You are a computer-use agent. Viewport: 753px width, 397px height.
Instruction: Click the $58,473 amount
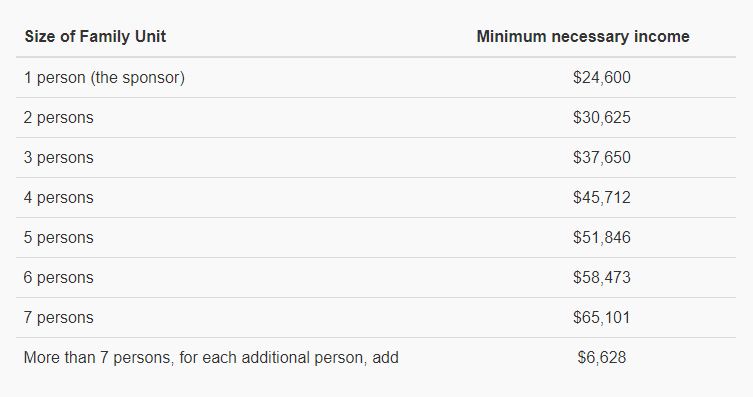tap(601, 277)
